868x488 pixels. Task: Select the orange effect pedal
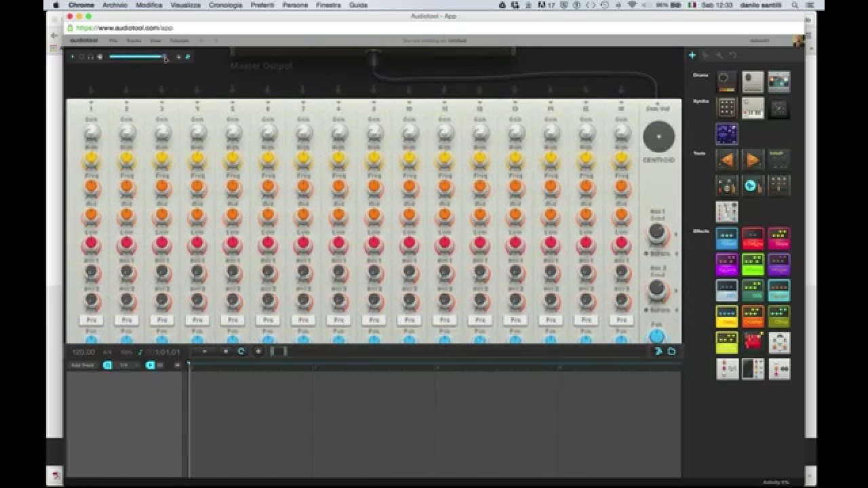753,317
